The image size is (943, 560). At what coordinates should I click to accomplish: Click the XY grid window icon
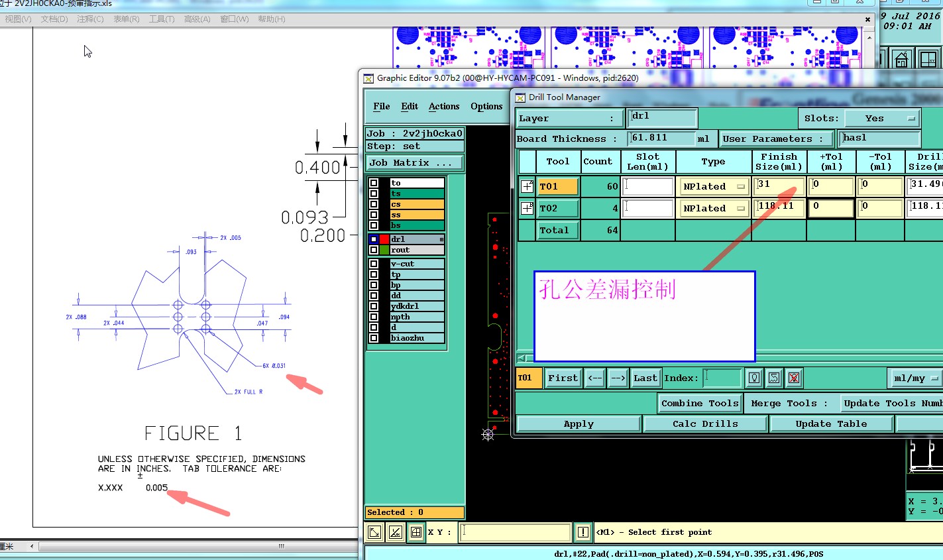point(929,59)
